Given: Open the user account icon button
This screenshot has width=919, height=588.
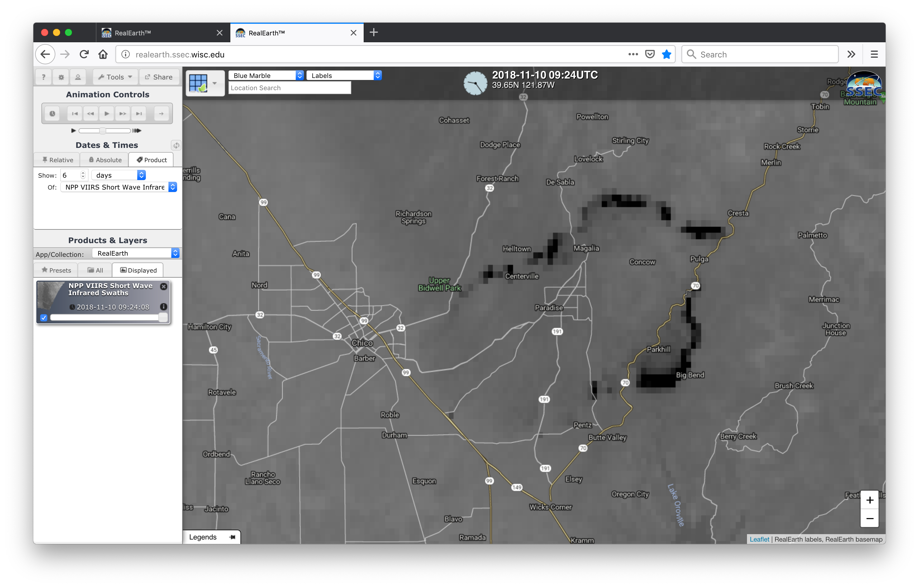Looking at the screenshot, I should (78, 77).
